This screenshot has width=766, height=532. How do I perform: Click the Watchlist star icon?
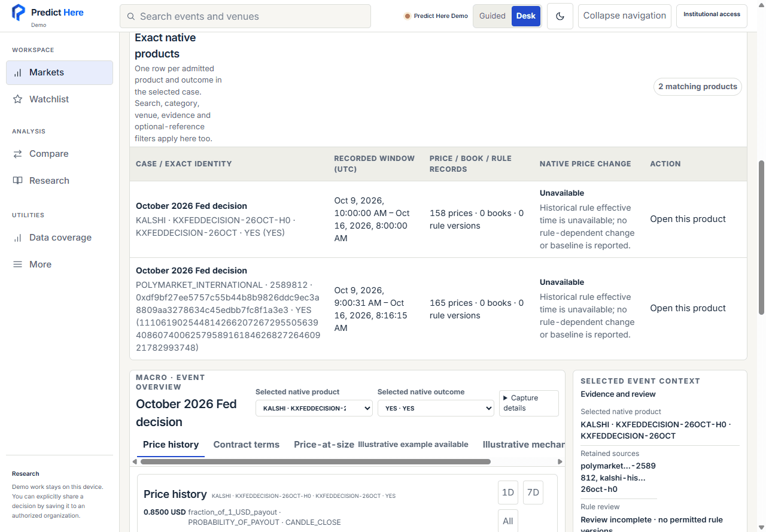point(18,99)
